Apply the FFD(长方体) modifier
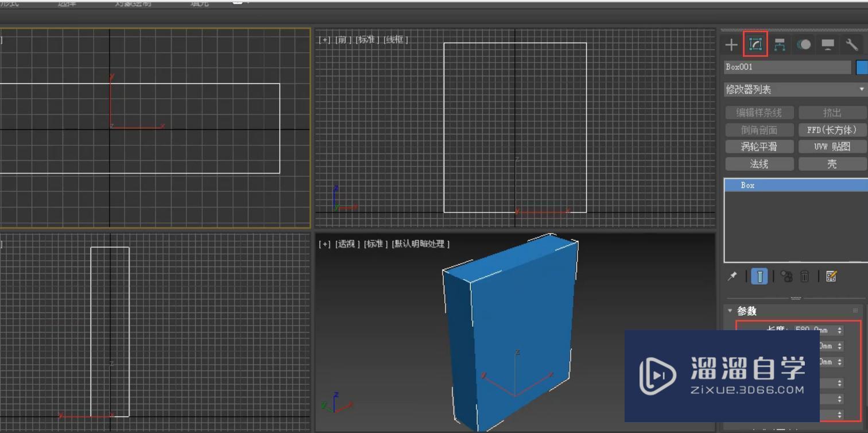The height and width of the screenshot is (433, 868). (832, 130)
